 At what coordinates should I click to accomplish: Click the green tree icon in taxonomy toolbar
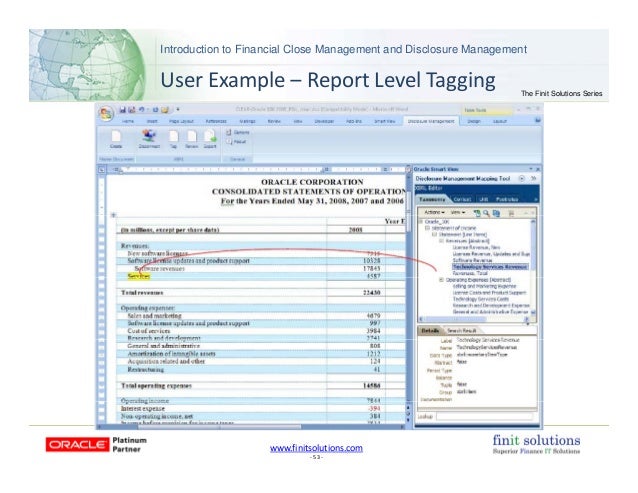click(477, 213)
